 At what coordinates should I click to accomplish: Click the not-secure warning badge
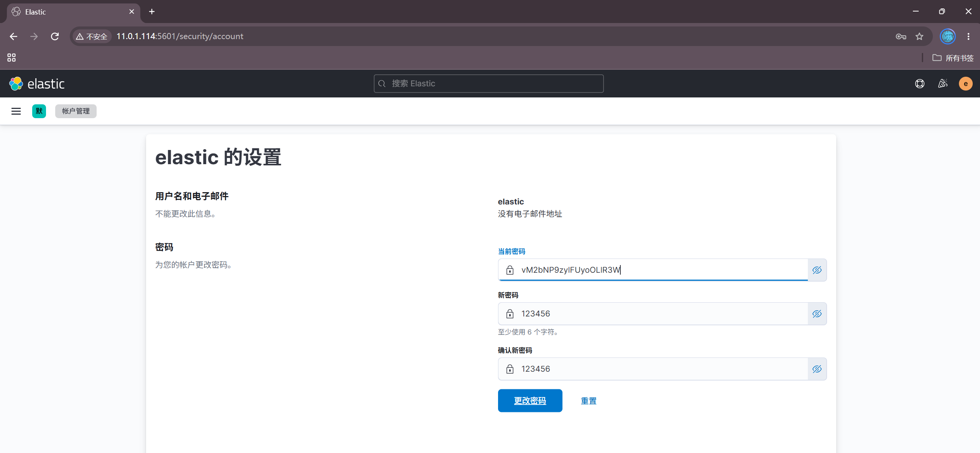(x=92, y=36)
